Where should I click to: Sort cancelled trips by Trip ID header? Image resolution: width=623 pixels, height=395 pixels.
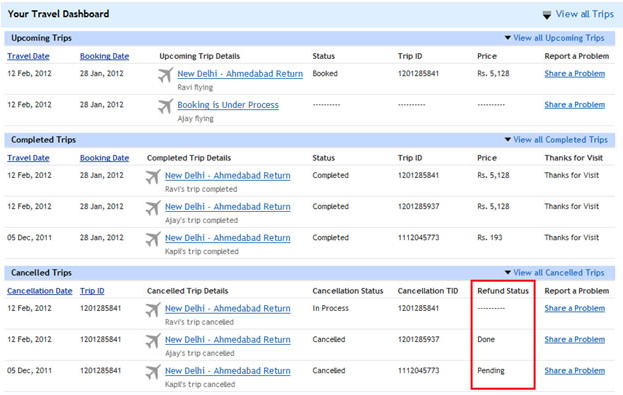[x=92, y=291]
